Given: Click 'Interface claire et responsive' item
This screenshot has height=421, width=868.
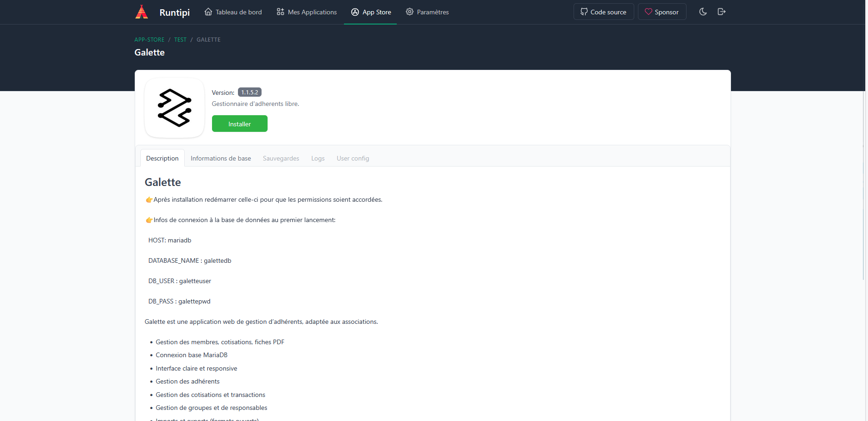Looking at the screenshot, I should point(196,368).
